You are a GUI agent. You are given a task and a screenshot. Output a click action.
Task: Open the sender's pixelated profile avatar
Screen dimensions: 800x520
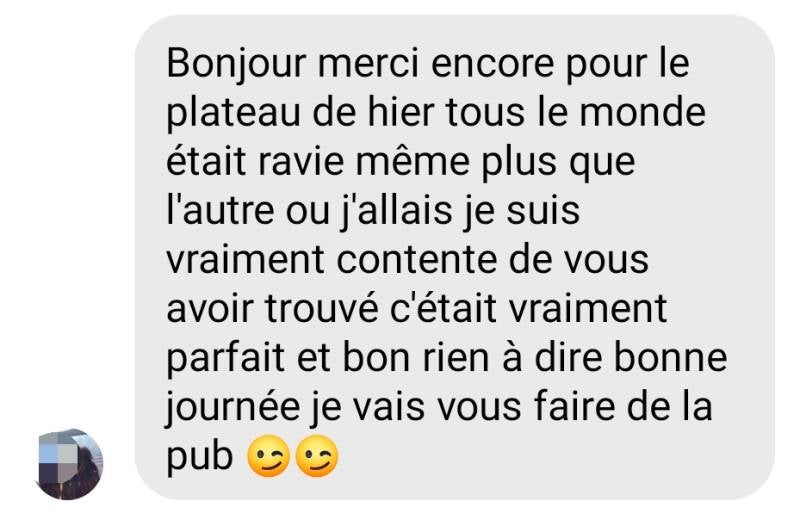(x=70, y=464)
